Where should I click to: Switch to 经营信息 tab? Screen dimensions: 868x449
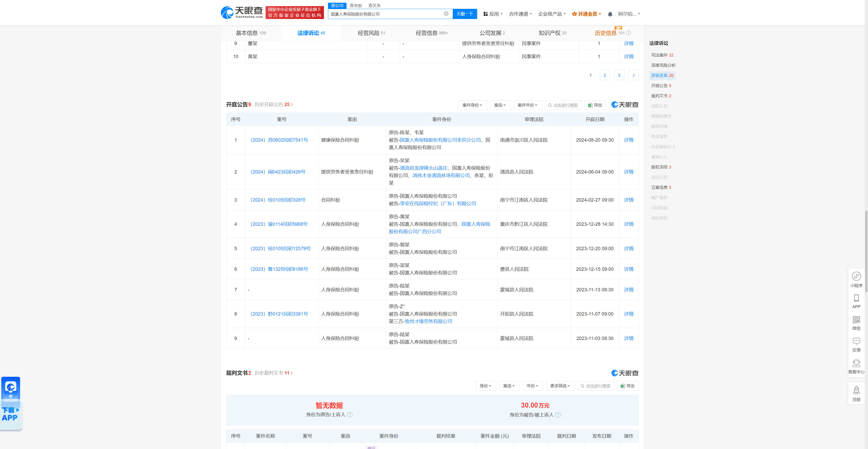(x=432, y=33)
